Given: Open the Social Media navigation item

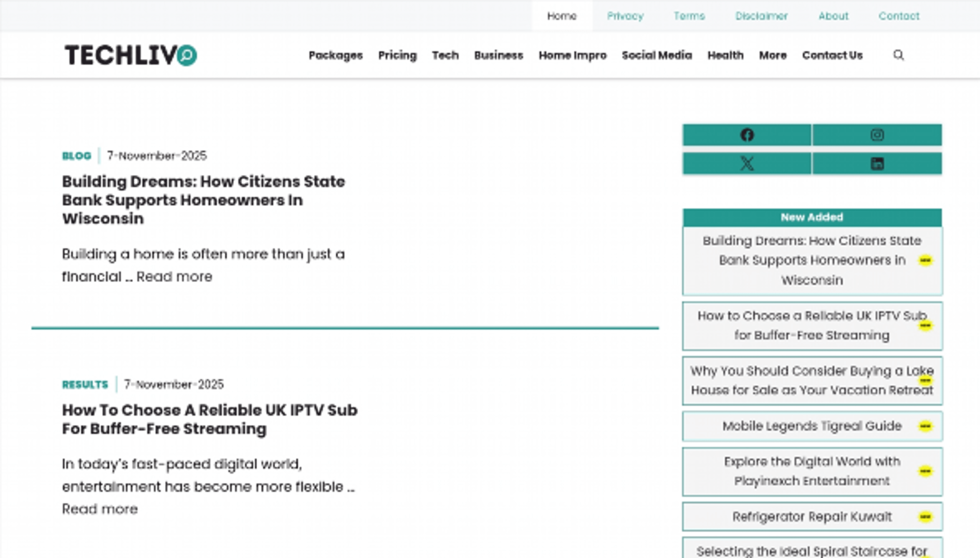Looking at the screenshot, I should point(657,56).
